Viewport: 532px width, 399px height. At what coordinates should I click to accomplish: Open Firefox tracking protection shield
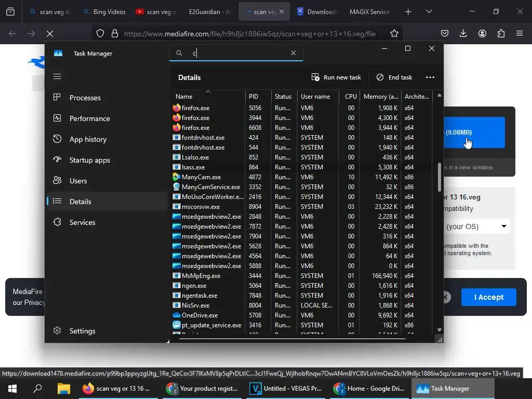(100, 34)
